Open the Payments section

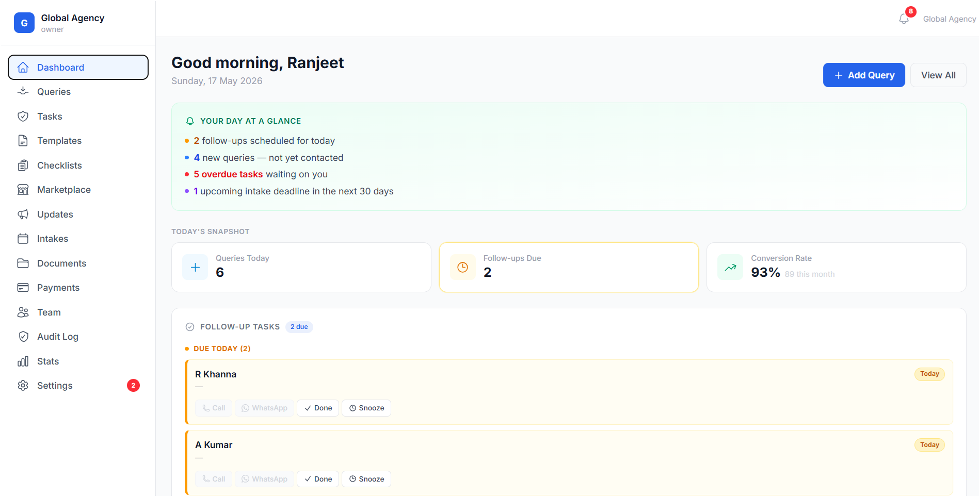pyautogui.click(x=78, y=288)
